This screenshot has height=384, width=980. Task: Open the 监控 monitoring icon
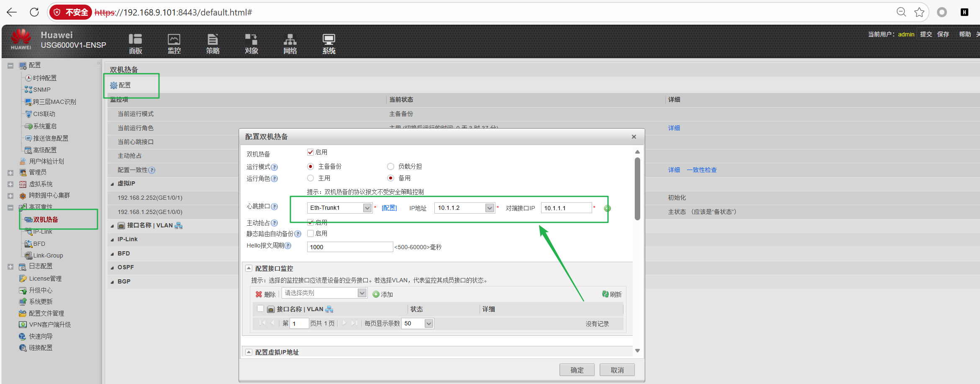pos(174,44)
